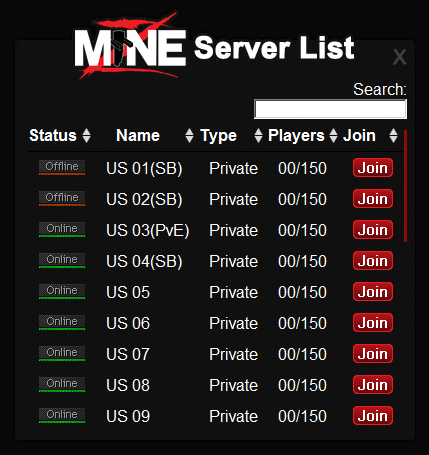Click Online status badge for US 09

62,415
